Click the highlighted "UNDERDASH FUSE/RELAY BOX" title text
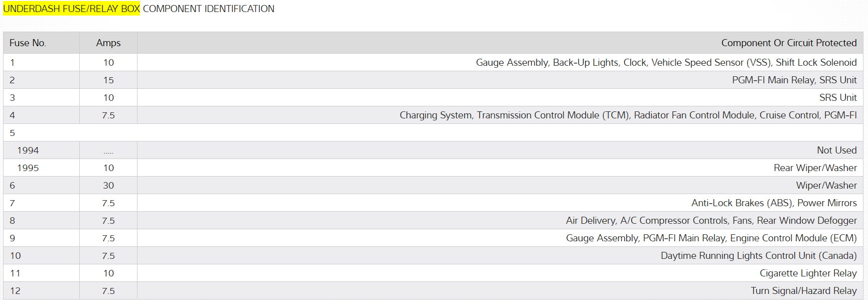 point(71,9)
